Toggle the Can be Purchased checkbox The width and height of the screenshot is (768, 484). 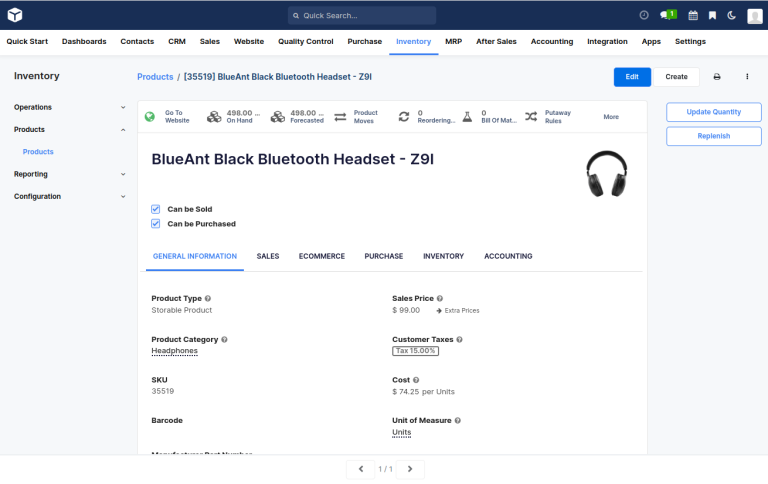click(x=156, y=224)
